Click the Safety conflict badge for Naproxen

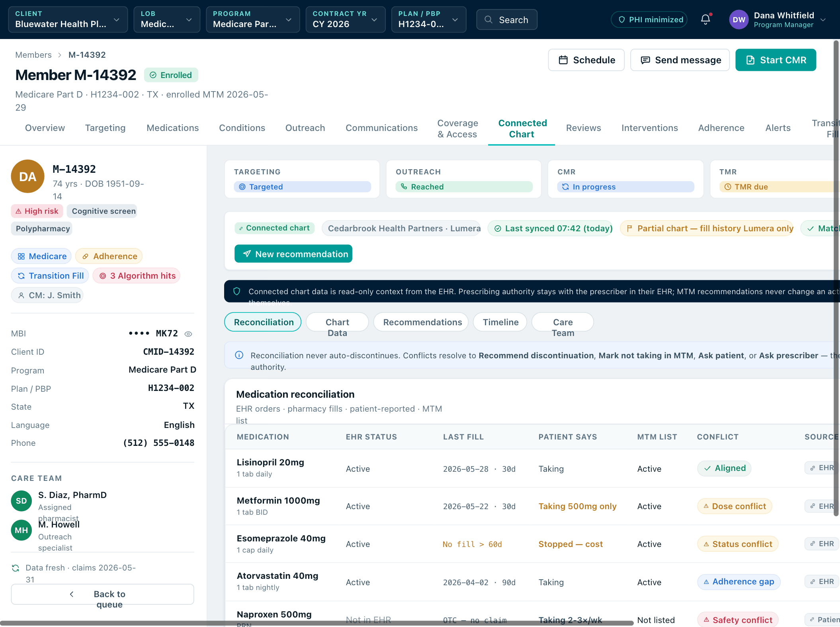pos(738,620)
